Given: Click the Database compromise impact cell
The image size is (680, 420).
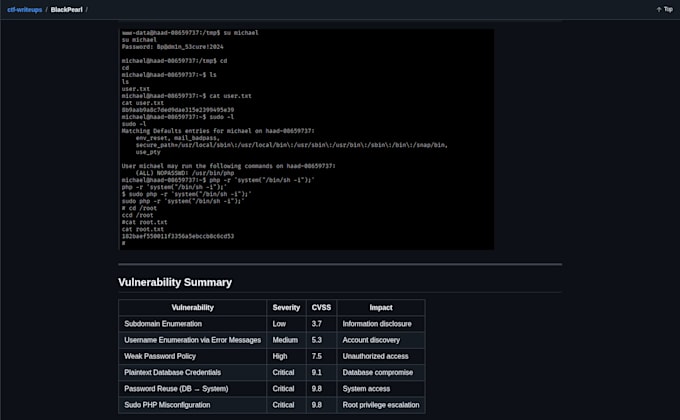Looking at the screenshot, I should point(381,373).
